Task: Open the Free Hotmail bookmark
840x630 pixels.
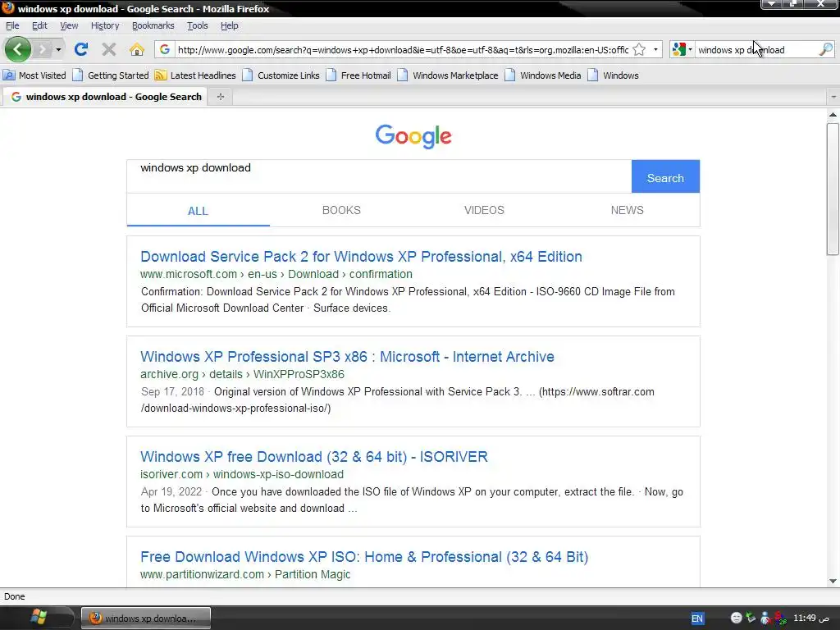Action: 359,75
